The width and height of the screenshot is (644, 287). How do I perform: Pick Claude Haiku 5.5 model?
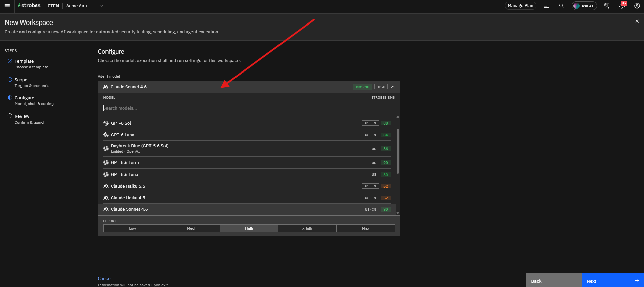click(x=247, y=186)
